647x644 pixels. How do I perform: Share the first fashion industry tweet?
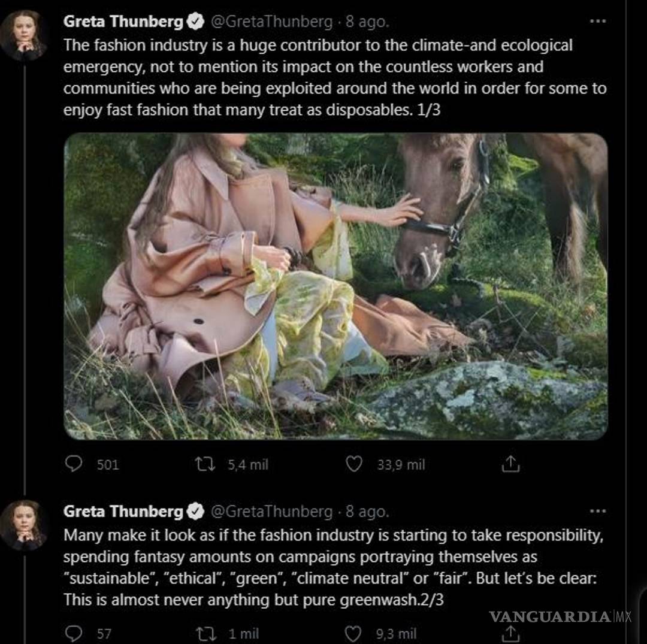coord(510,464)
